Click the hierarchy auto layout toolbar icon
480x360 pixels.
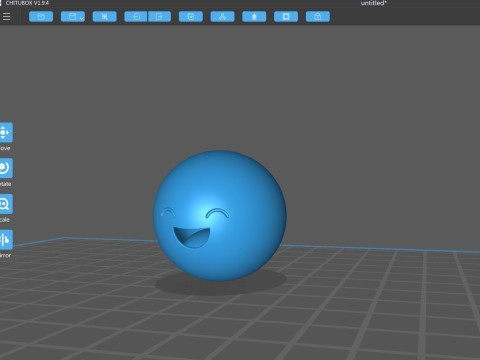(222, 17)
